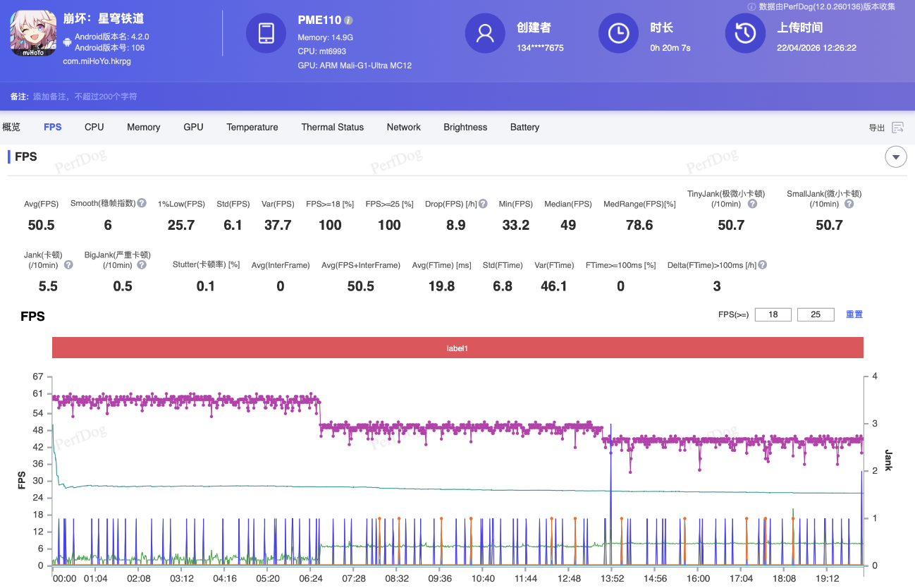
Task: Click the red label1 bar
Action: 458,348
